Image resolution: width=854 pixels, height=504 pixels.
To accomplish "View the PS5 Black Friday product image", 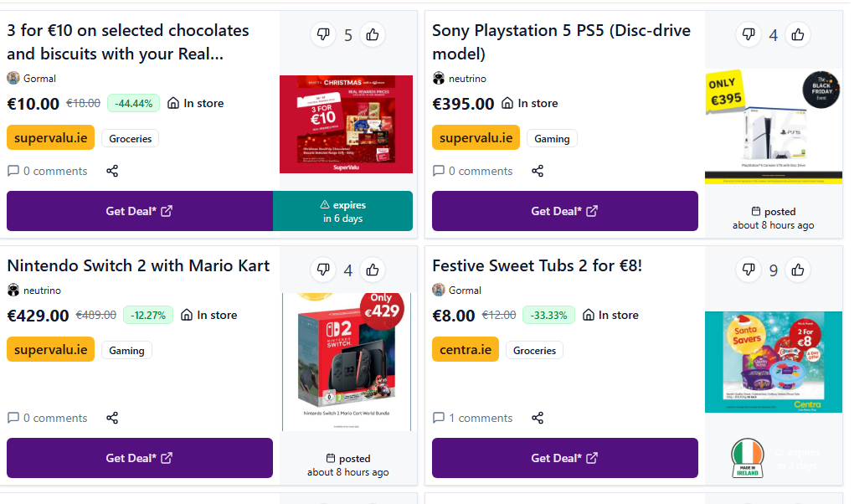I will click(x=773, y=126).
